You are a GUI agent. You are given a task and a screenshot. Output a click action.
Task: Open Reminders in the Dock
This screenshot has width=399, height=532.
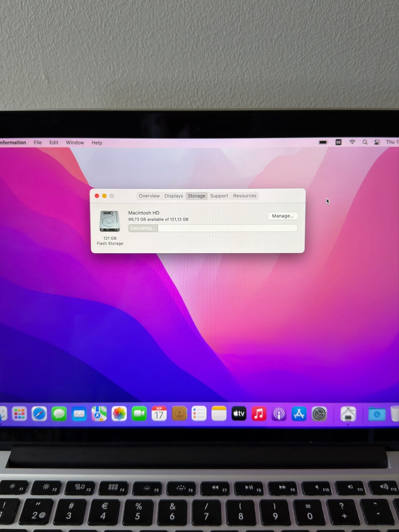(x=199, y=414)
